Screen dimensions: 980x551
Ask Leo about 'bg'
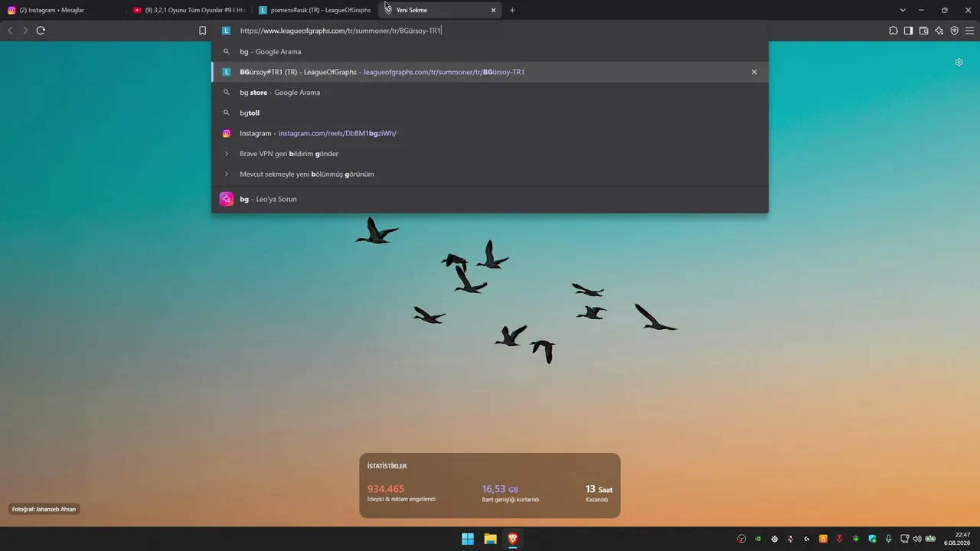490,199
